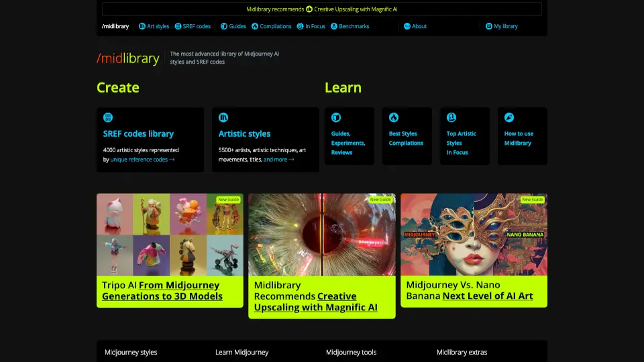644x362 pixels.
Task: Click the Midjourney tools footer heading
Action: 351,352
